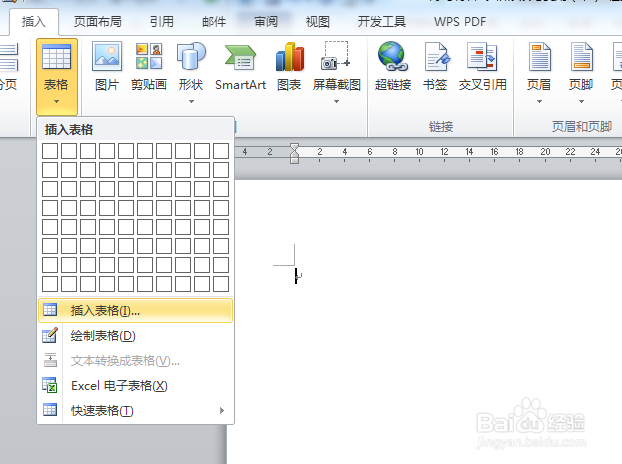622x464 pixels.
Task: Choose 快速表格(T) menu entry
Action: click(136, 410)
